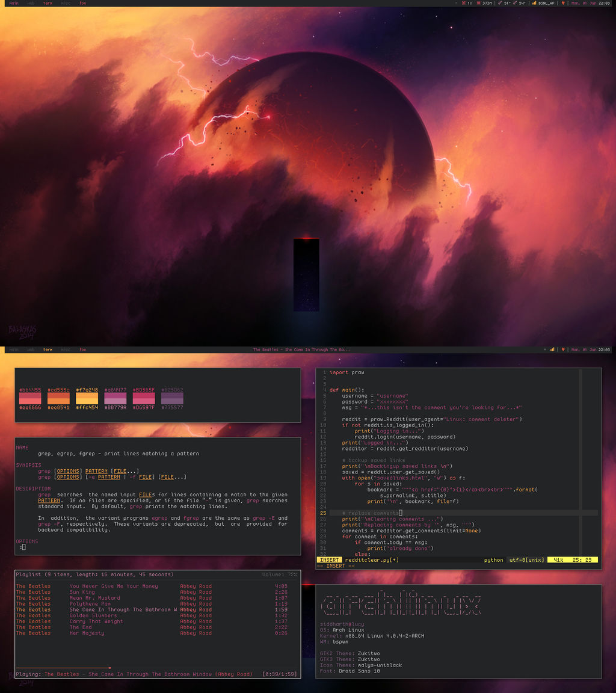The image size is (616, 693).
Task: Click the #ffc454 hex label
Action: pyautogui.click(x=87, y=407)
